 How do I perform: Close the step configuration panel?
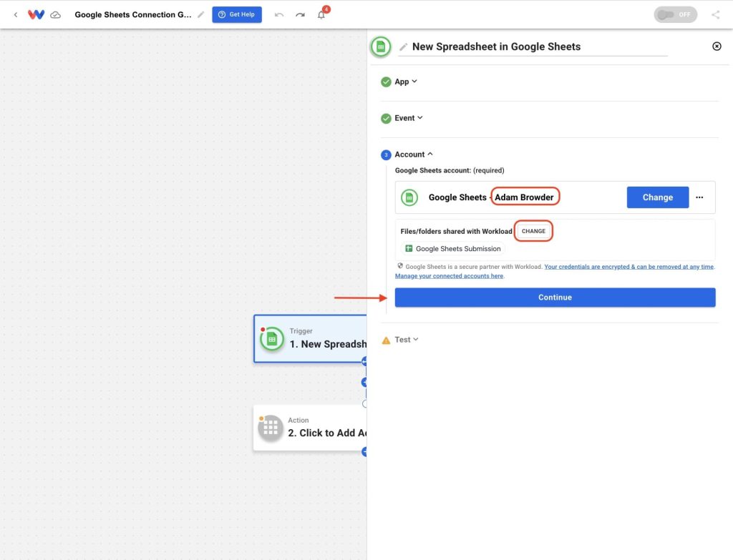[717, 46]
